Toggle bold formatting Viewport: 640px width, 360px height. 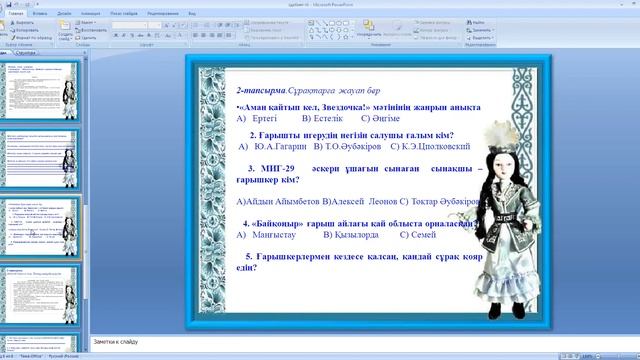[x=116, y=36]
